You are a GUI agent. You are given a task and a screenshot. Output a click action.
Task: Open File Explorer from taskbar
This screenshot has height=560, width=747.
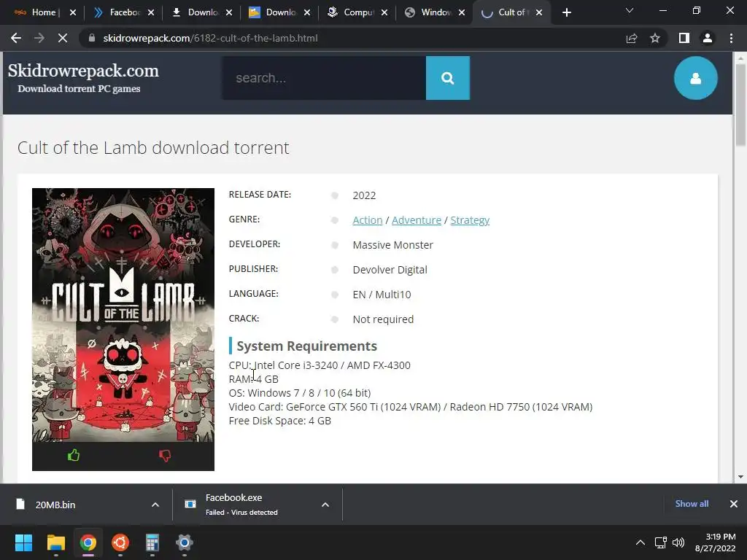point(55,542)
